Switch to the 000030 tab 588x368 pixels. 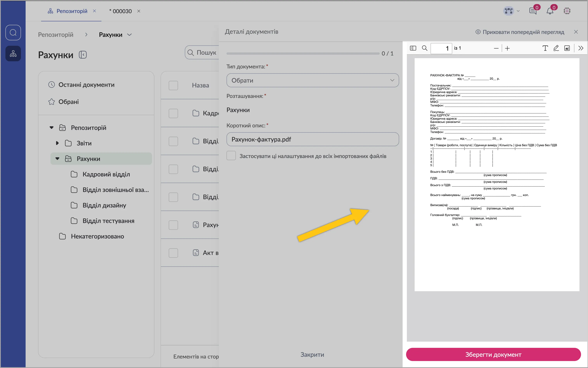click(121, 11)
